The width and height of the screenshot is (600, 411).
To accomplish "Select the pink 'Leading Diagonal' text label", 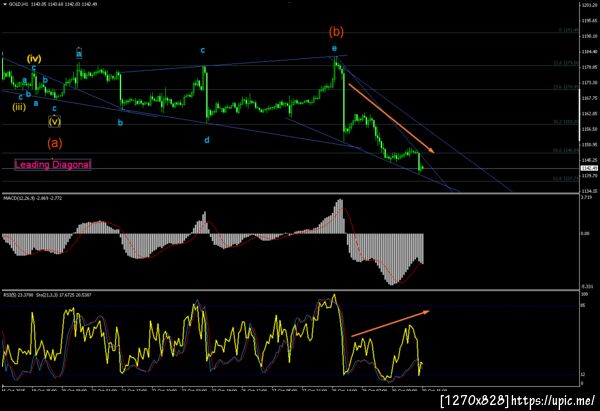I will [x=53, y=165].
